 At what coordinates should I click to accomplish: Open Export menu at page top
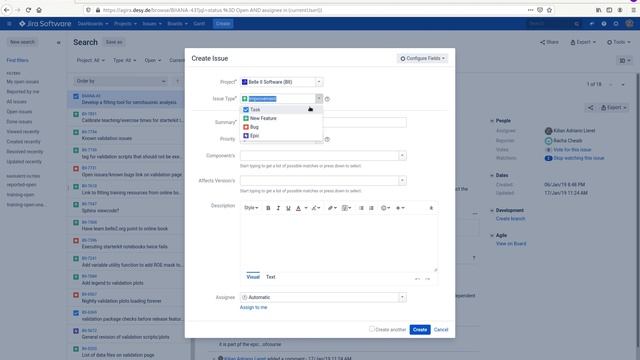click(x=583, y=42)
